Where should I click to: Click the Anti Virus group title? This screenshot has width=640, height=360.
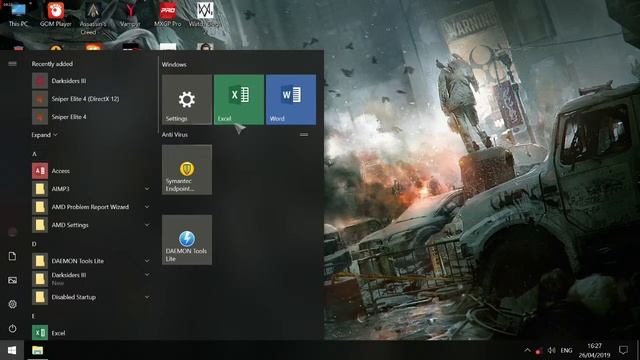pos(175,134)
